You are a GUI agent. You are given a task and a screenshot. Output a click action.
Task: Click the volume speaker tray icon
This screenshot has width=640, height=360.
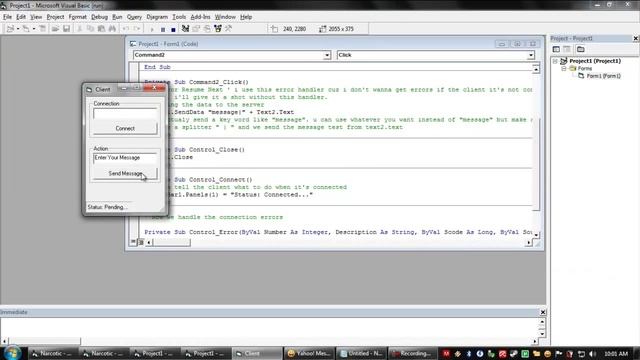click(x=592, y=353)
